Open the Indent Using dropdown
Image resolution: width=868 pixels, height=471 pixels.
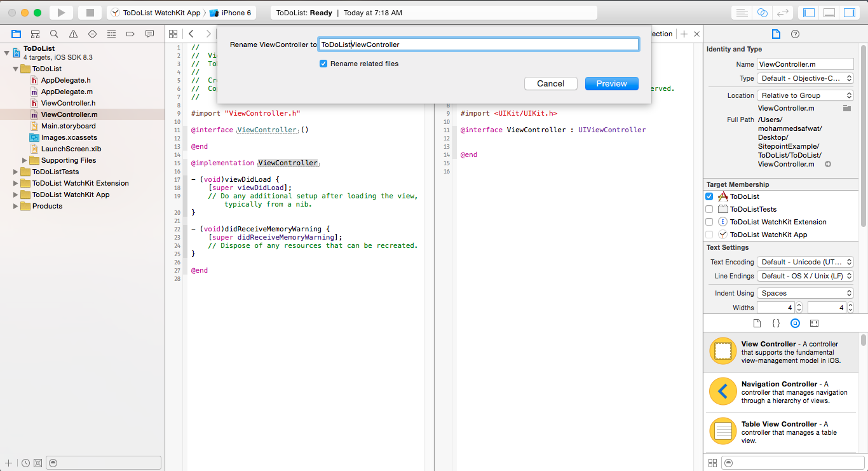coord(805,293)
